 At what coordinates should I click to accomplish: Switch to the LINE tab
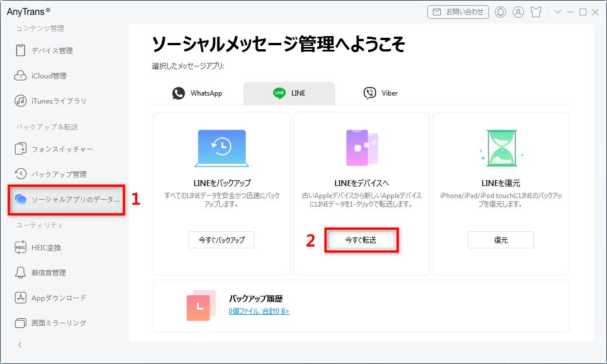pyautogui.click(x=289, y=93)
